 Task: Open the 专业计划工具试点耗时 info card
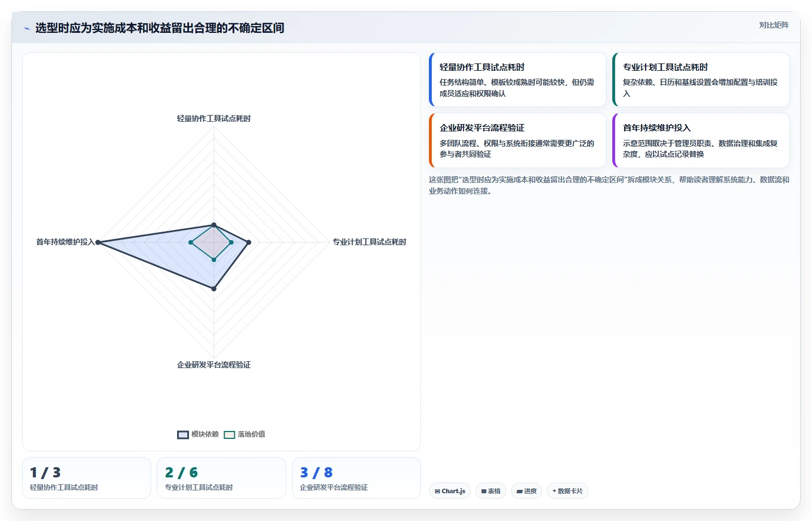701,80
